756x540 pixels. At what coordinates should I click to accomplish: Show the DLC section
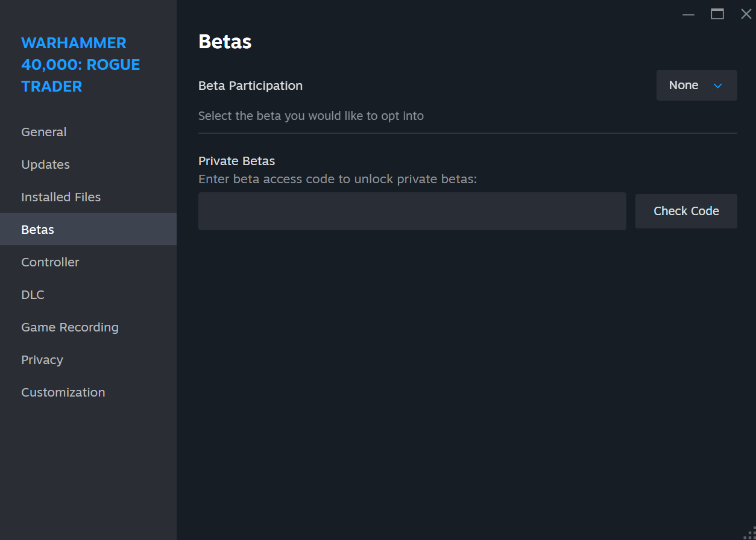[33, 295]
